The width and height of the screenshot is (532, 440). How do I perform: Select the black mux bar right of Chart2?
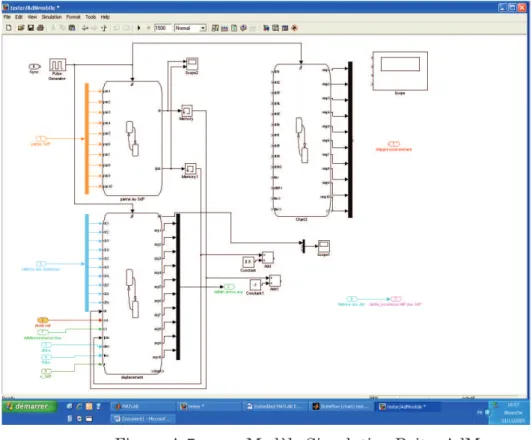[x=350, y=139]
